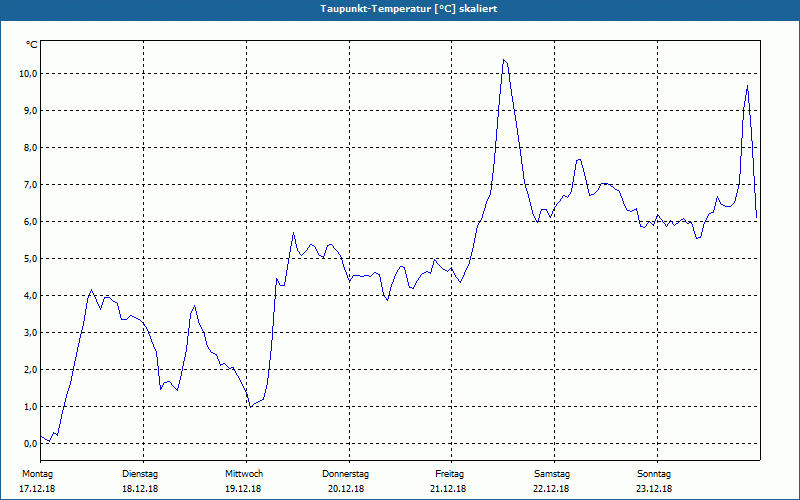800x500 pixels.
Task: Click the date 18.12.18
Action: coord(140,489)
